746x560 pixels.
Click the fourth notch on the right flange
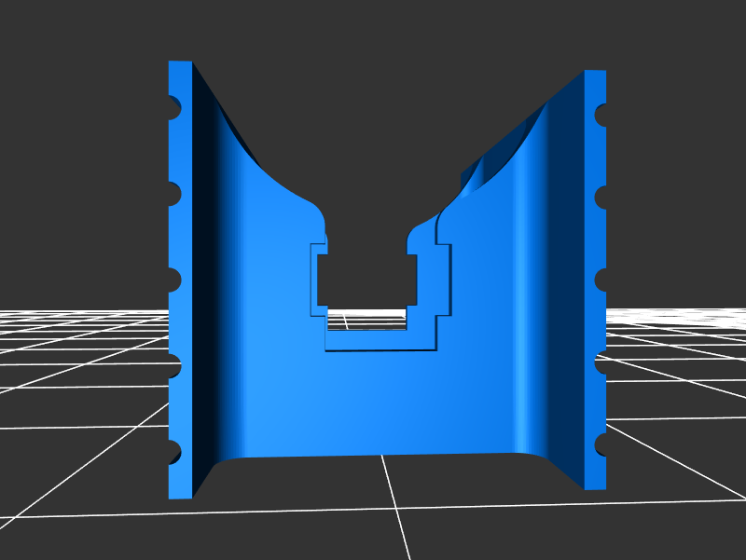(601, 364)
